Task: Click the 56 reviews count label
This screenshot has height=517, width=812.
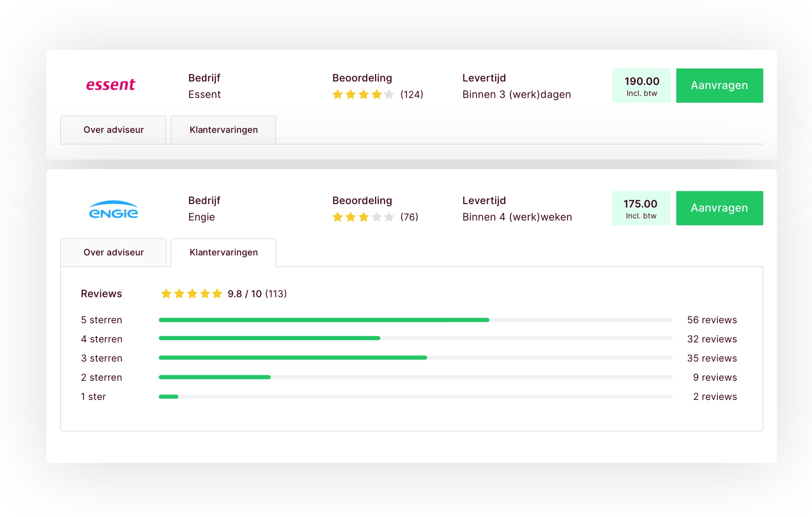Action: (x=712, y=320)
